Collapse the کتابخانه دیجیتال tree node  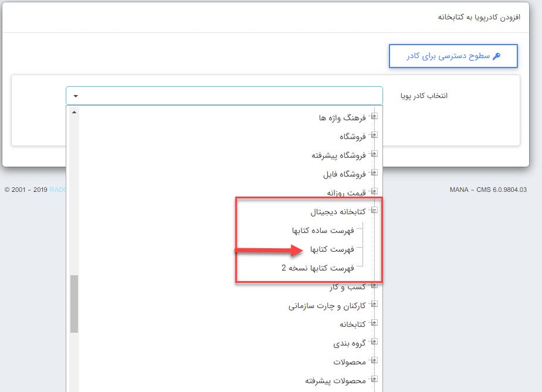point(375,211)
